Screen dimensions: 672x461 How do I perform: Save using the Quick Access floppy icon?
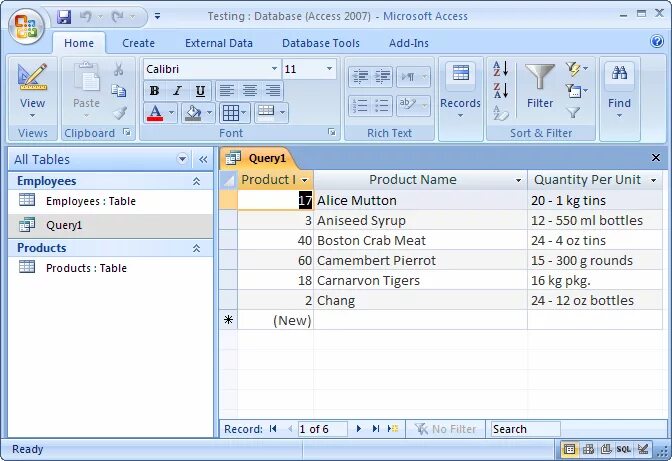[64, 17]
